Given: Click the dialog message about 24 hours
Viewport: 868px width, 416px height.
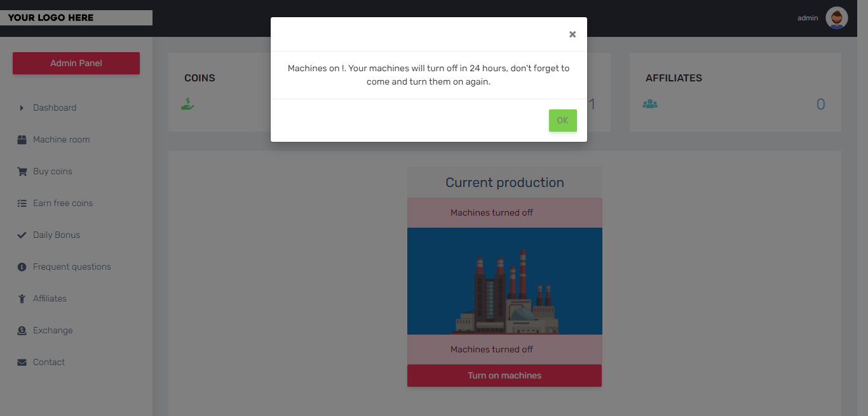Looking at the screenshot, I should pyautogui.click(x=429, y=75).
